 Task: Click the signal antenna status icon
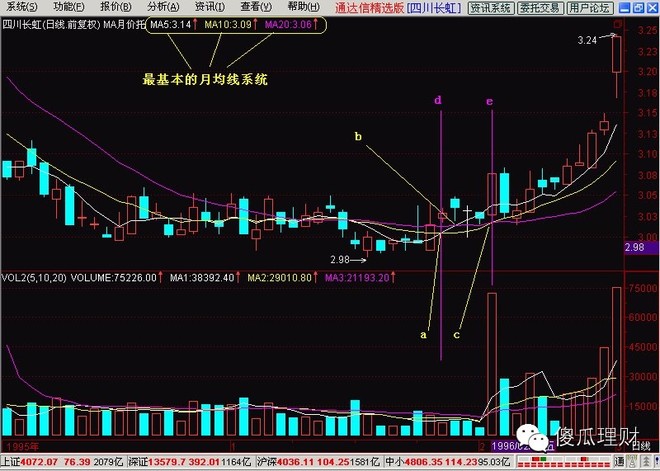631,461
